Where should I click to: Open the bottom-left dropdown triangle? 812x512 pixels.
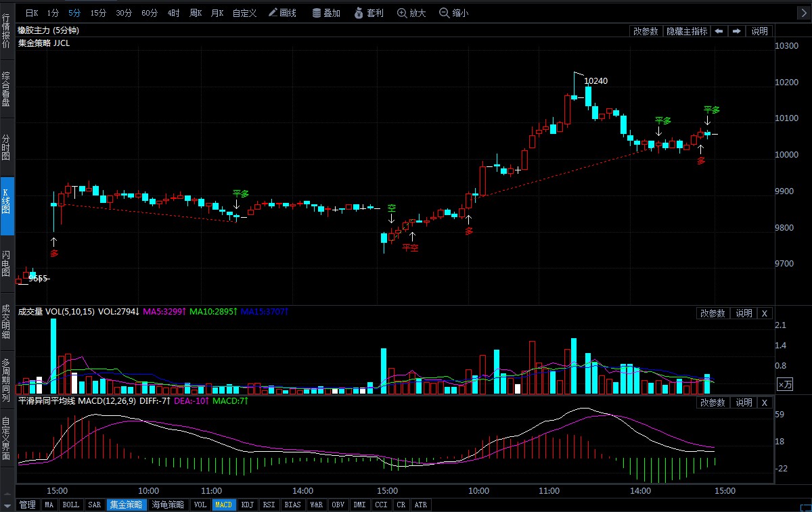pos(7,505)
